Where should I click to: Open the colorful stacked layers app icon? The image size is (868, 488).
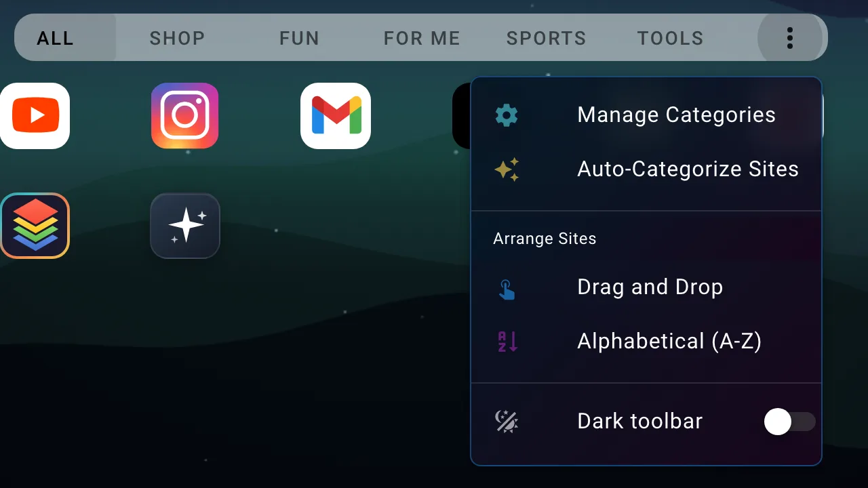[35, 226]
